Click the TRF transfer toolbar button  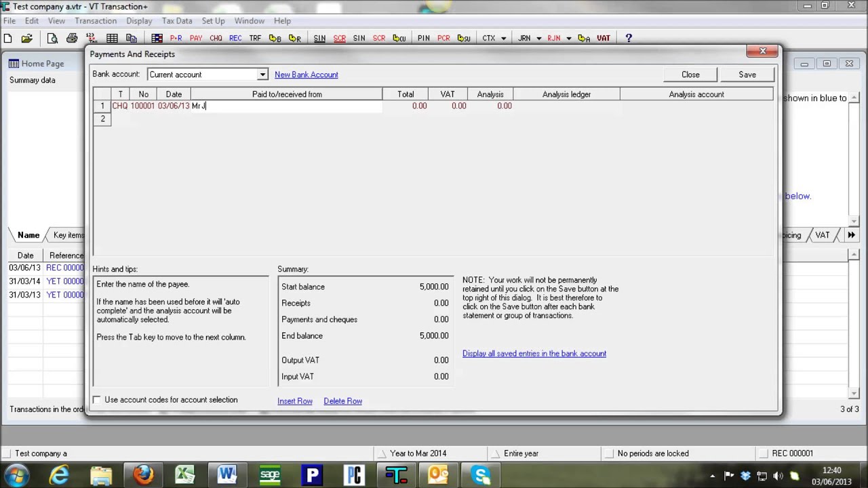(255, 39)
